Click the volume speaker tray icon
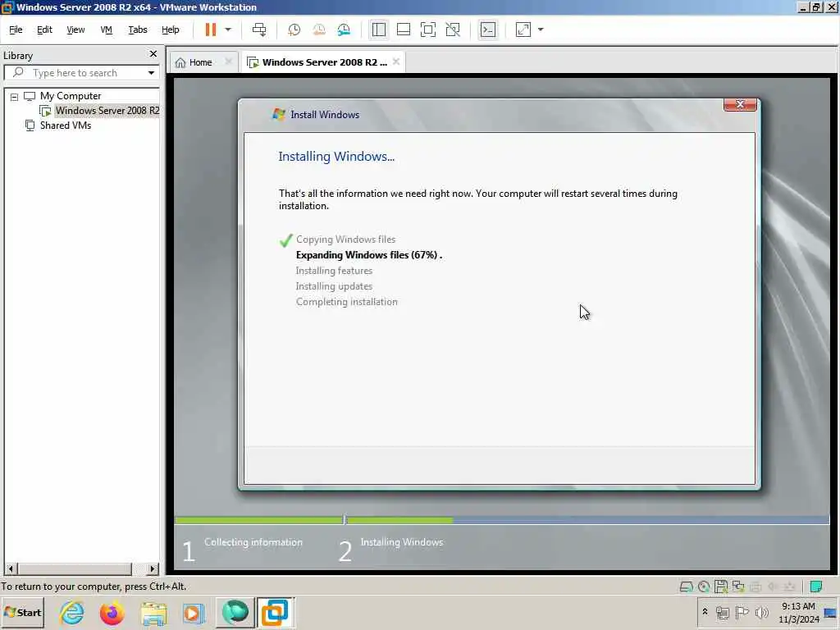Viewport: 840px width, 630px height. click(761, 612)
